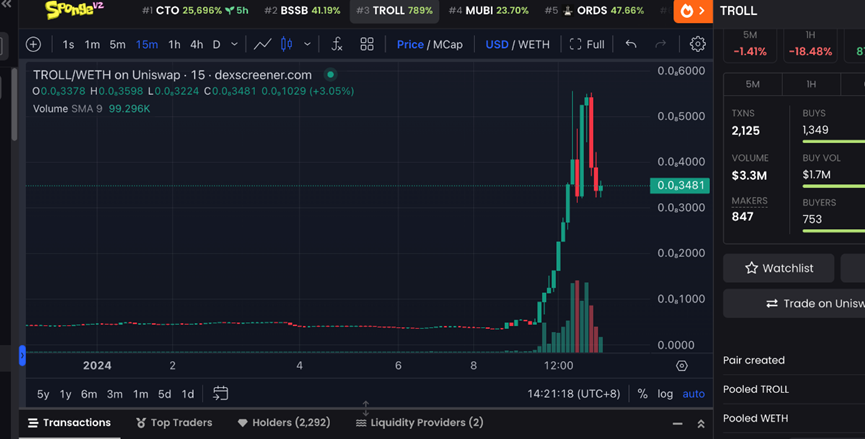Image resolution: width=865 pixels, height=439 pixels.
Task: Select the D daily timeframe
Action: (217, 44)
